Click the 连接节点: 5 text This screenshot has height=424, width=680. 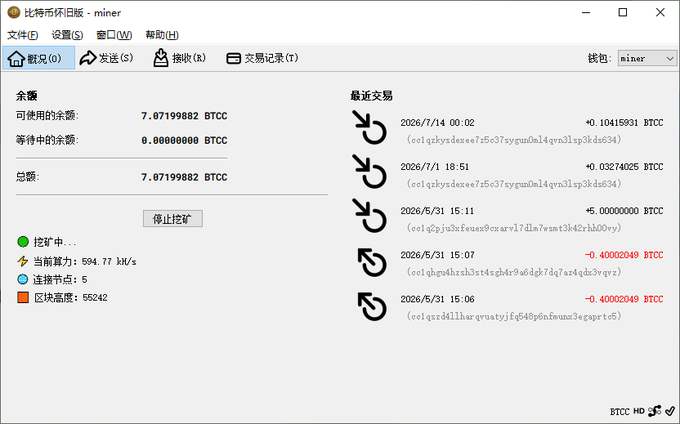tap(60, 280)
